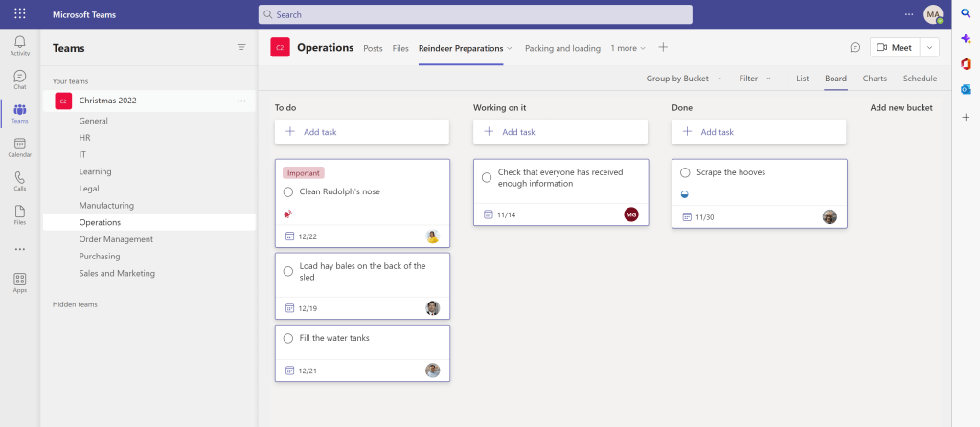Click the Search input field

point(475,14)
